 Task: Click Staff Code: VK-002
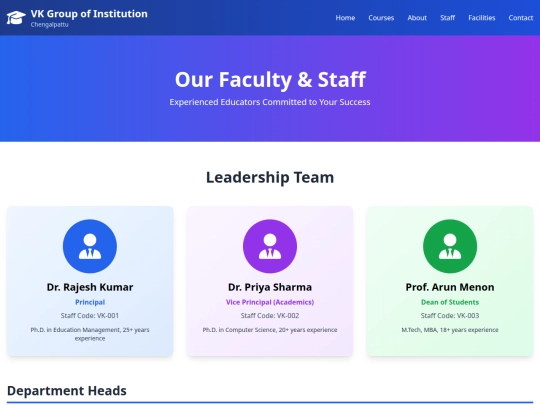click(270, 316)
